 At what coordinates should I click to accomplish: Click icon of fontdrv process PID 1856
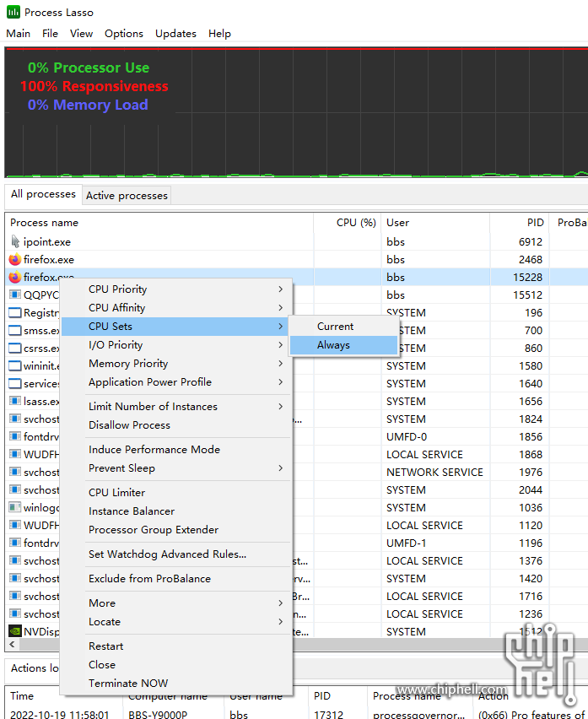(x=15, y=436)
